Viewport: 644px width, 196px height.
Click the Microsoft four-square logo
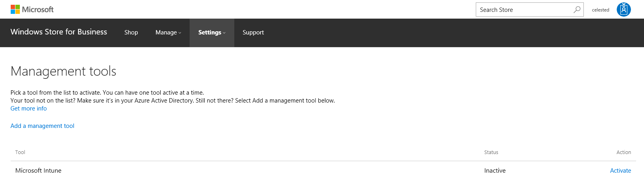click(15, 10)
